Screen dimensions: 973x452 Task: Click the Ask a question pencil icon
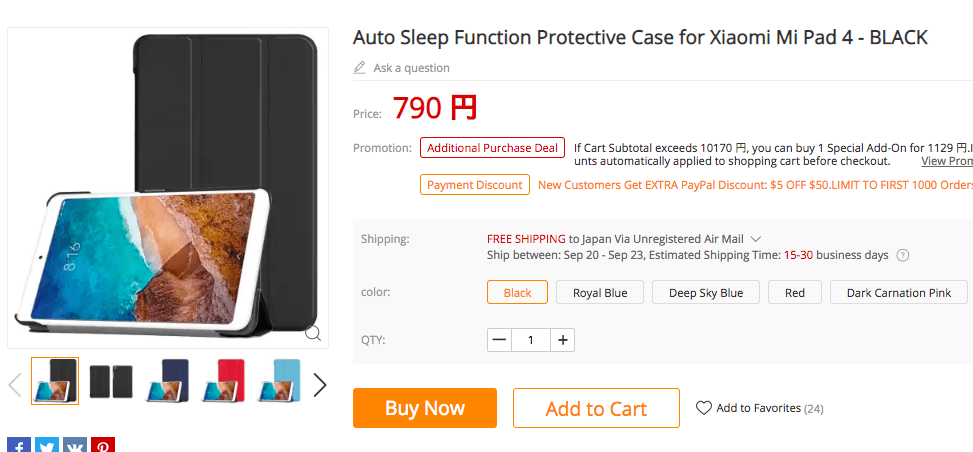(360, 68)
